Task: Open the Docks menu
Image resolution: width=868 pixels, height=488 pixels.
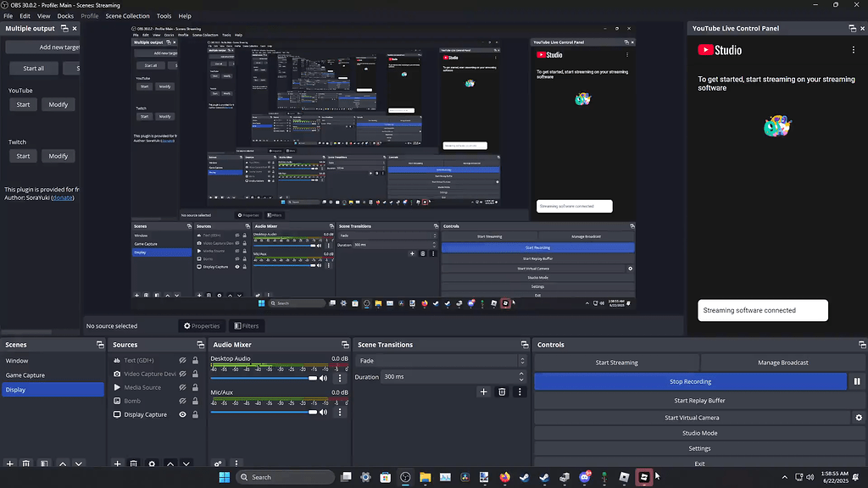Action: point(65,15)
